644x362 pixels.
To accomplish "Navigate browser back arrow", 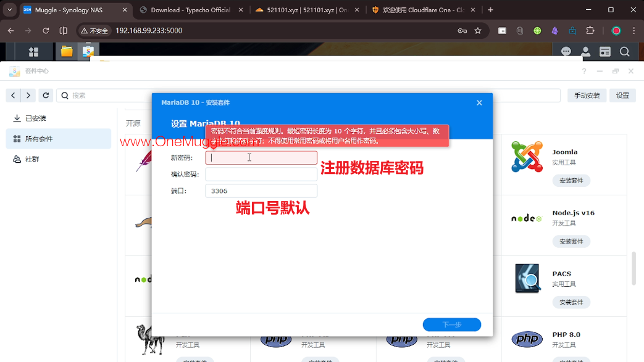I will [x=10, y=31].
